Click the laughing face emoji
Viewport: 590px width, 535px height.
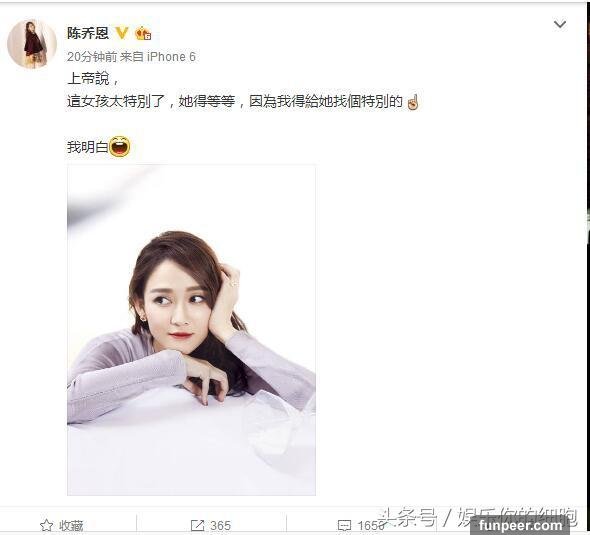point(120,146)
